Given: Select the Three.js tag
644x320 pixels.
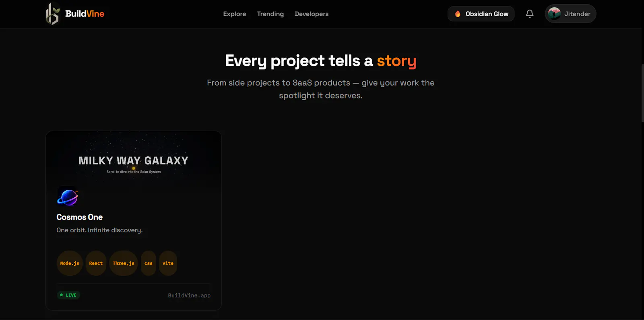Looking at the screenshot, I should (124, 263).
